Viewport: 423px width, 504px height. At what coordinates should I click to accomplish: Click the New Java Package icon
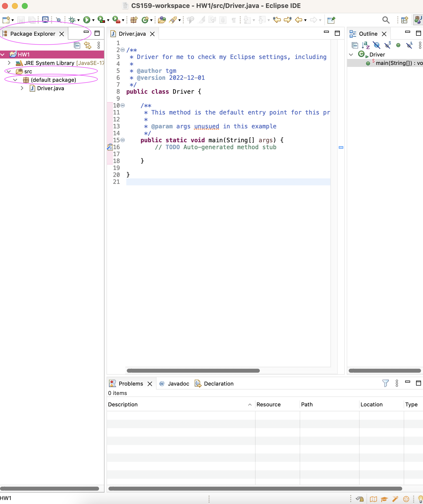click(x=134, y=20)
